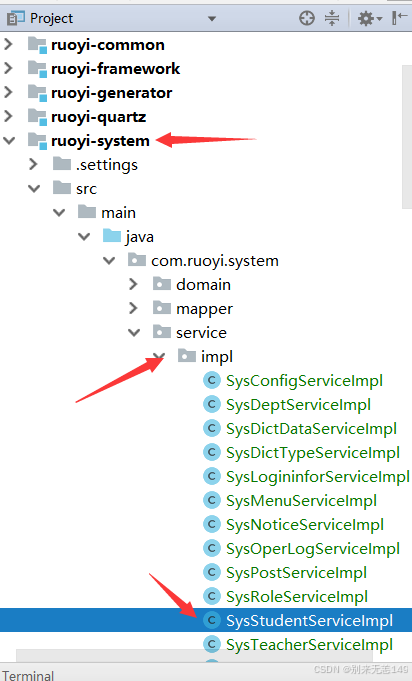This screenshot has width=412, height=681.
Task: Collapse the src folder
Action: [34, 189]
